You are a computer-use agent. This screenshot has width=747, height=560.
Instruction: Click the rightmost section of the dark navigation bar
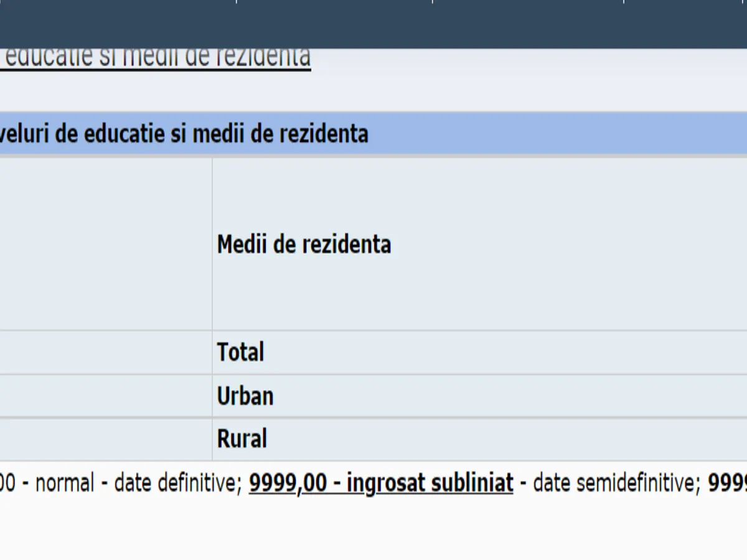coord(685,24)
